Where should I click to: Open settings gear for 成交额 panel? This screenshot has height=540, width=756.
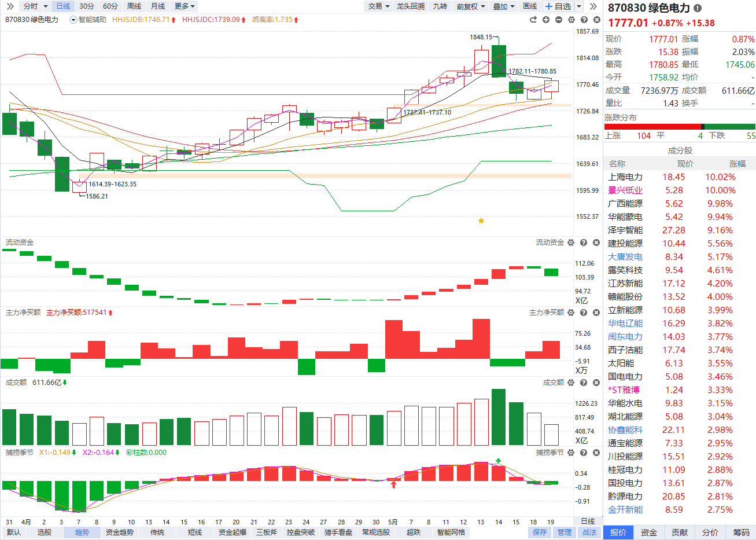(x=571, y=383)
